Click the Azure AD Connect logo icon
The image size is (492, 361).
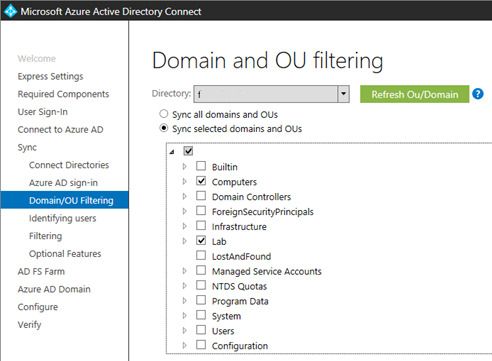click(x=10, y=11)
